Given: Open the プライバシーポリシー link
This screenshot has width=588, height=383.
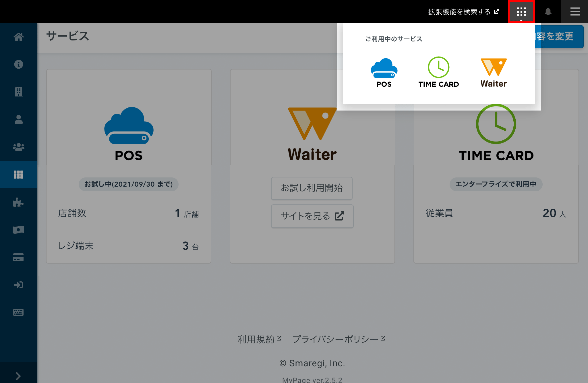Looking at the screenshot, I should (339, 339).
